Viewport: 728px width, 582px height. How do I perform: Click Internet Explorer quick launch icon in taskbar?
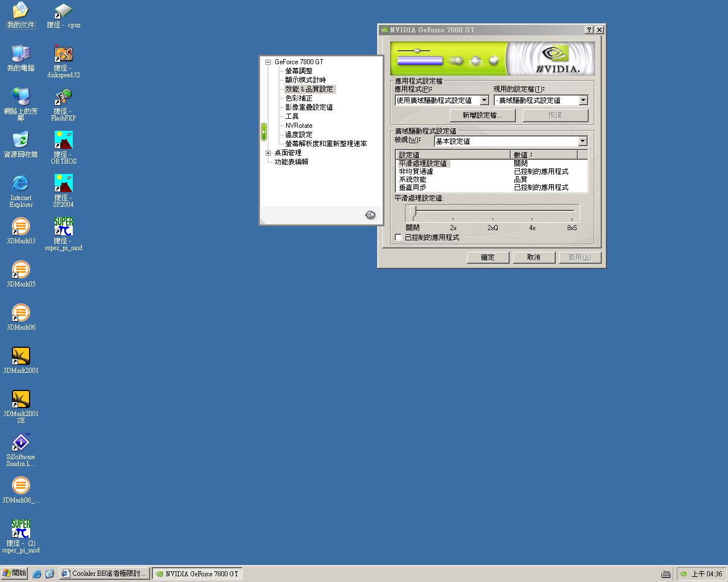point(37,574)
